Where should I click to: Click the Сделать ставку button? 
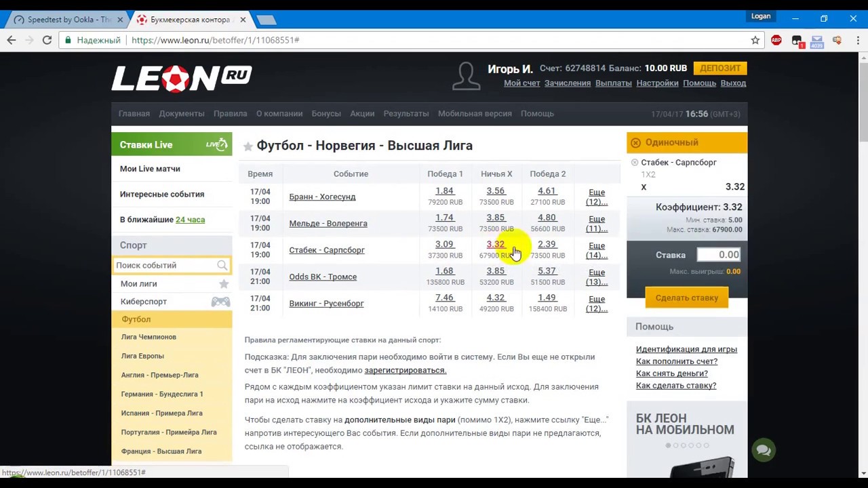pos(686,298)
